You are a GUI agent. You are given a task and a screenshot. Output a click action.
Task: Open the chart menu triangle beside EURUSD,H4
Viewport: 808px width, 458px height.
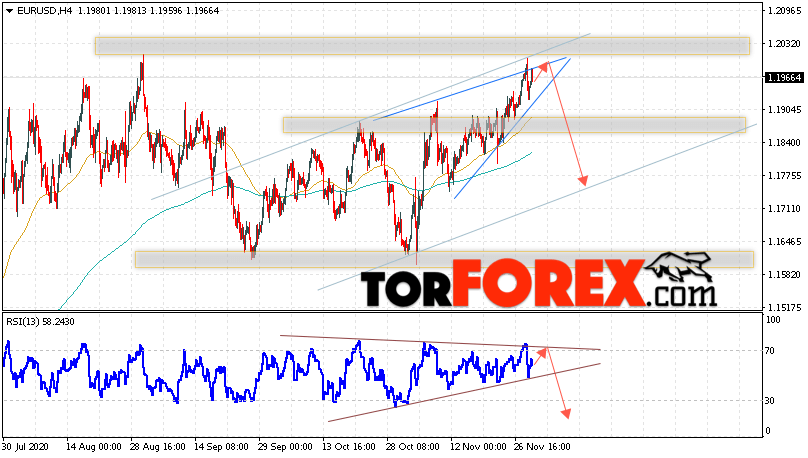tap(10, 11)
